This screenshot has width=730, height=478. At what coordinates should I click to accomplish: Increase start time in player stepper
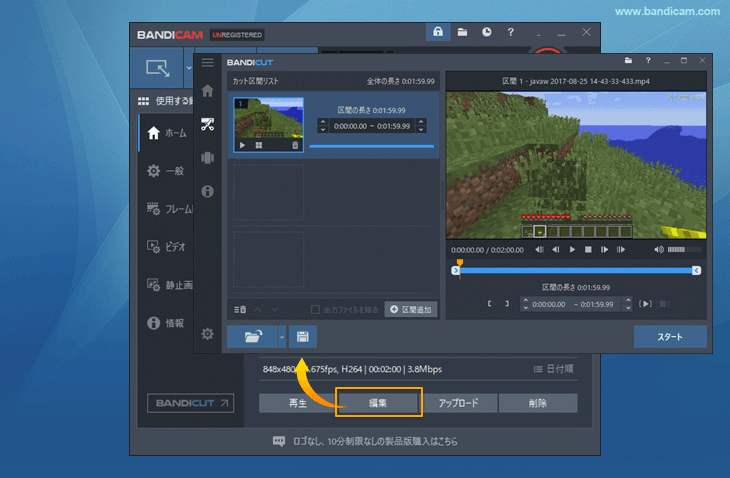[526, 300]
